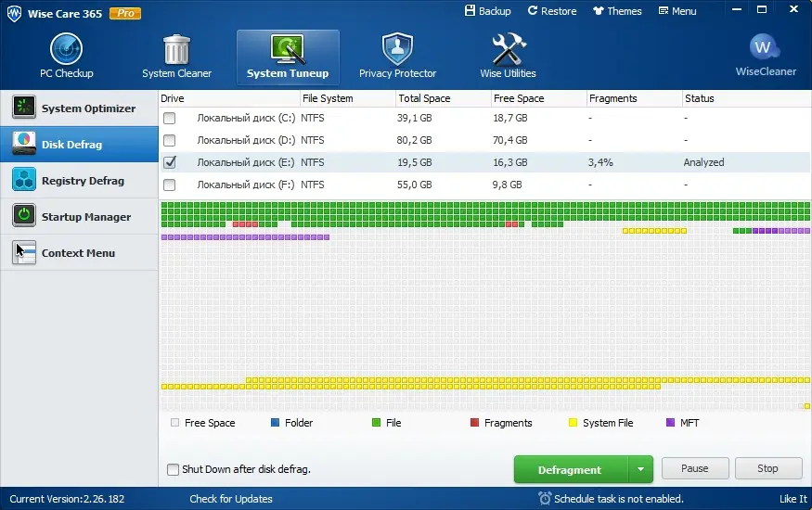Enable Shut Down after disk defrag

[x=173, y=469]
